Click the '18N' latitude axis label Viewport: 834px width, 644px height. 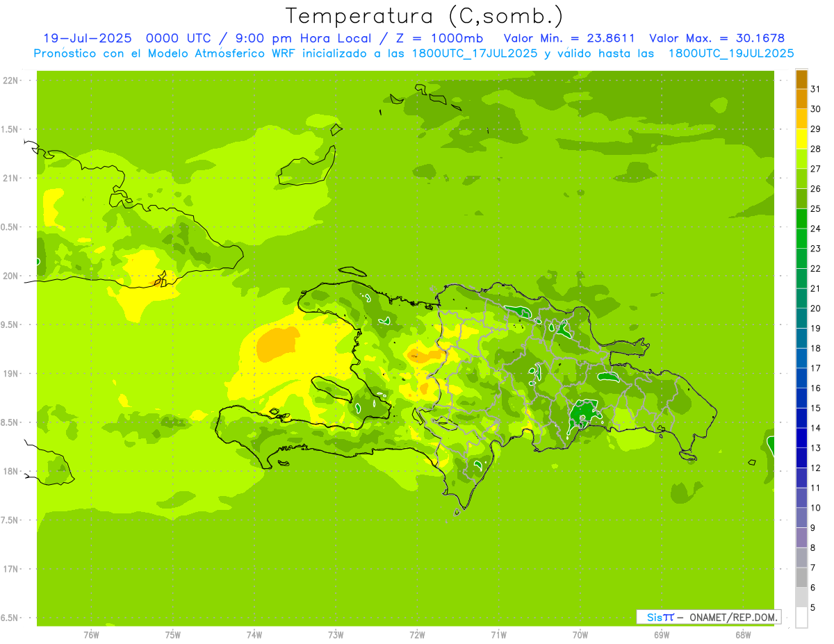point(10,472)
